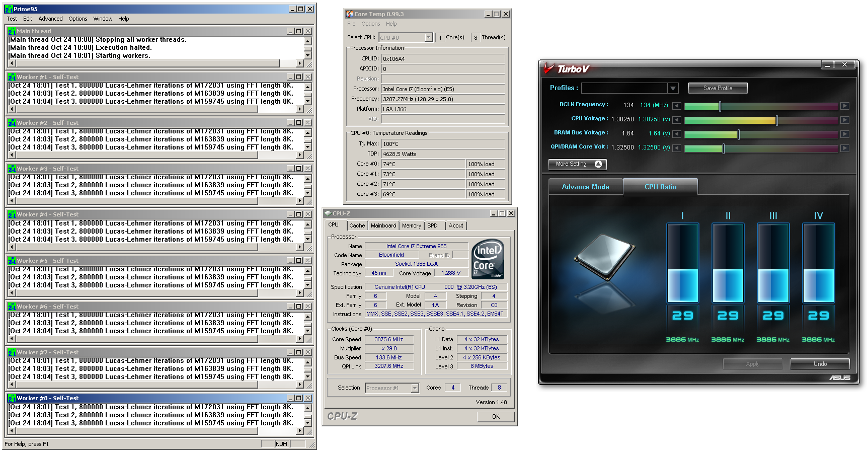Click Main thread window icon

[x=12, y=31]
